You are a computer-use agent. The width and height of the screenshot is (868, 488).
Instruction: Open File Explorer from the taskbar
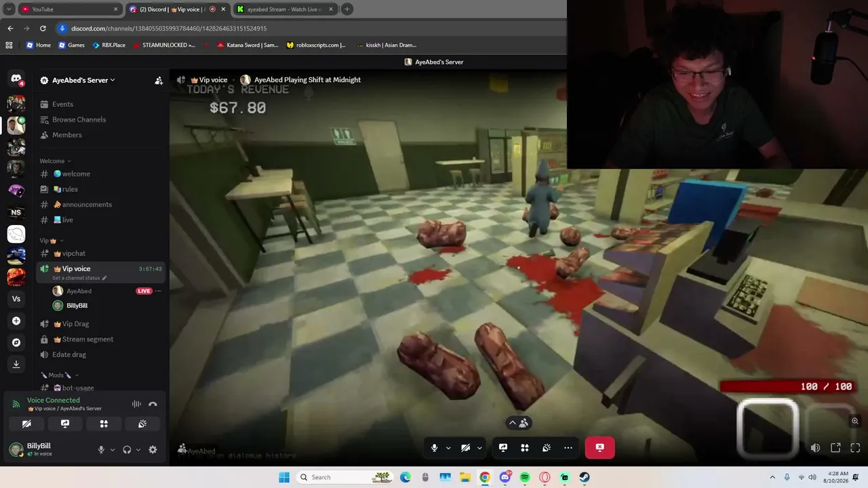tap(465, 477)
